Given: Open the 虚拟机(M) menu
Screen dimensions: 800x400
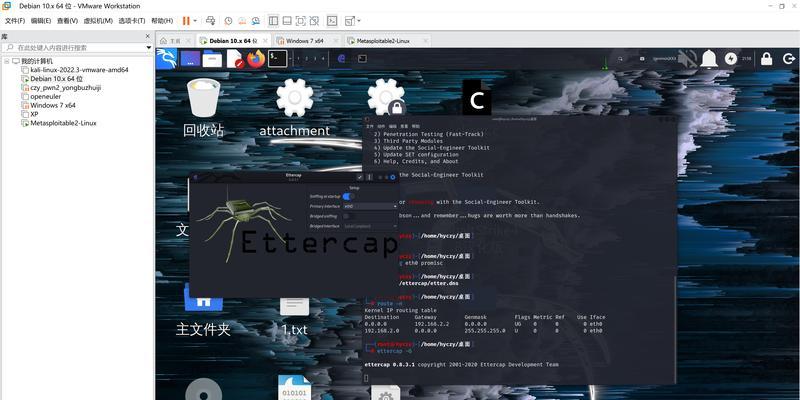Looking at the screenshot, I should pos(98,21).
